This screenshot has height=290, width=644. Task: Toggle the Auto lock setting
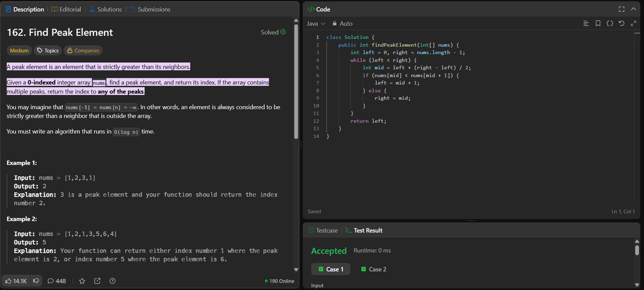(342, 24)
